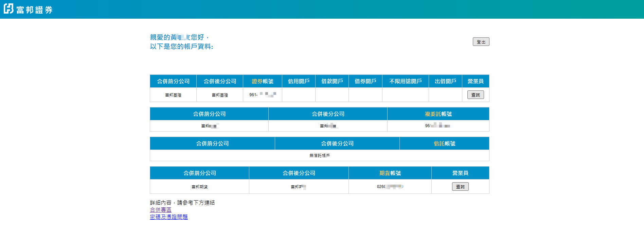Screen dimensions: 644x239
Task: Open the 密碼及憑證問題 link
Action: (169, 217)
